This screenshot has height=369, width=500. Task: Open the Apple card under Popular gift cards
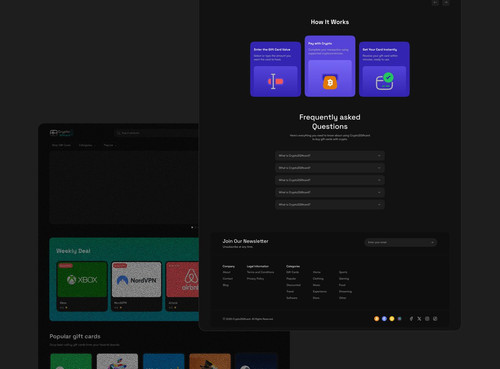(117, 361)
